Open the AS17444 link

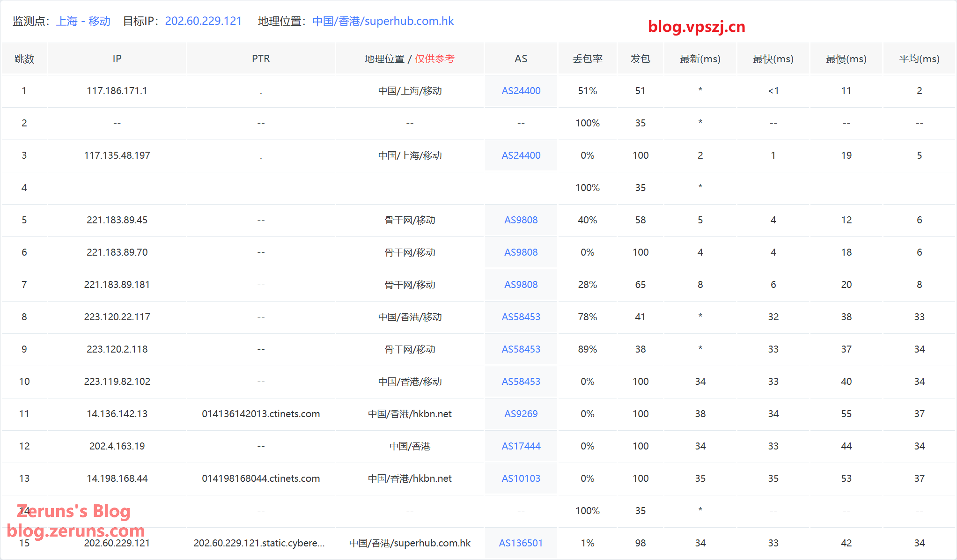[521, 446]
